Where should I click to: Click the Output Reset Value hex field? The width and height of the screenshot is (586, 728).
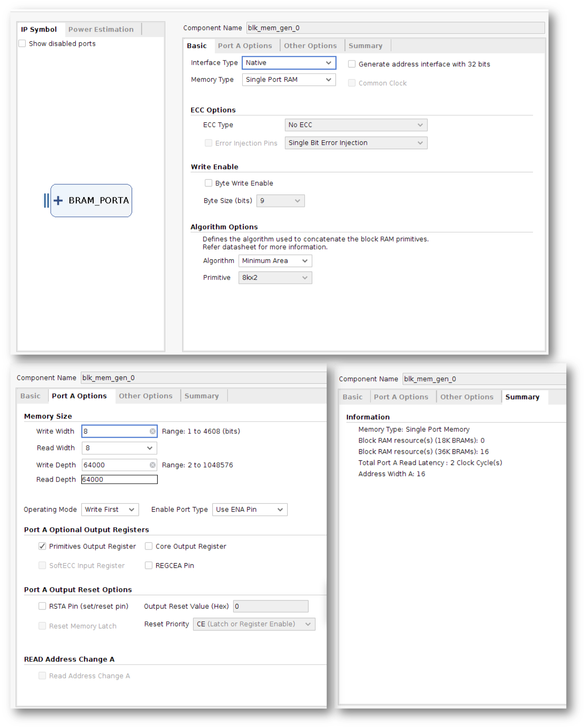click(270, 606)
